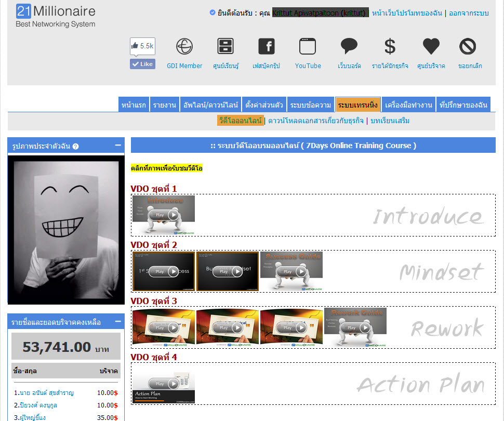504x421 pixels.
Task: Play the Action Plan video thumbnail
Action: (164, 384)
